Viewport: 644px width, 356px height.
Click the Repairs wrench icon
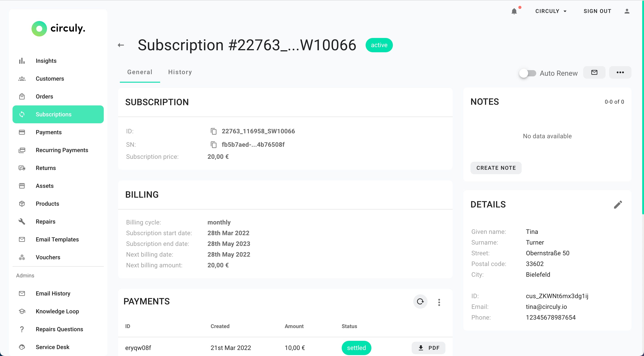22,222
